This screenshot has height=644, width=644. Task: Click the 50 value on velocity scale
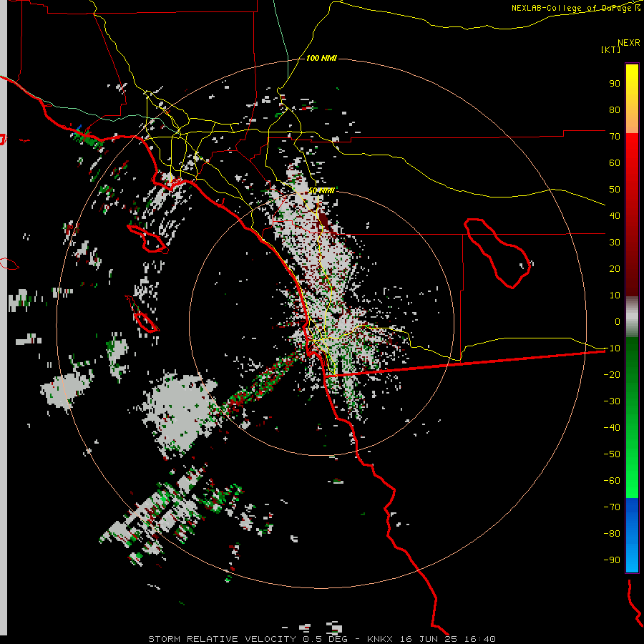click(x=615, y=190)
